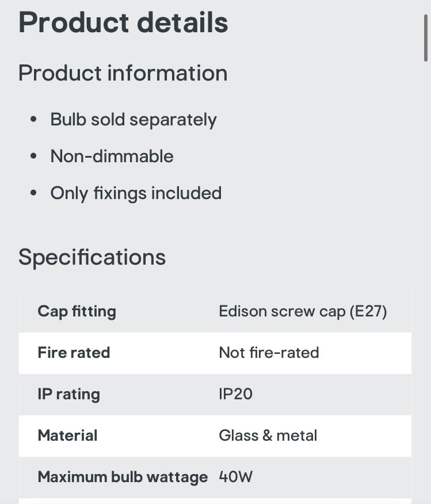Select the Cap fitting label

tap(77, 311)
